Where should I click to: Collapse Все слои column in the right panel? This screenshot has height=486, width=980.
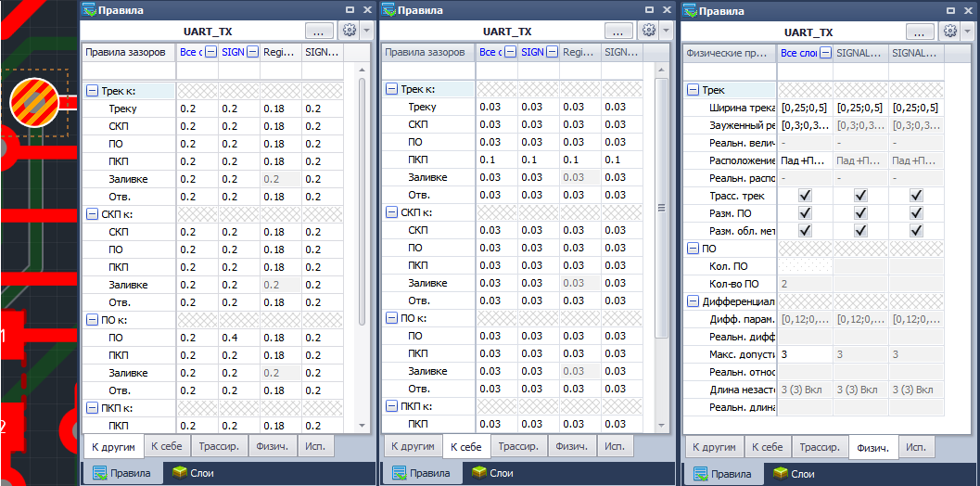(x=825, y=53)
